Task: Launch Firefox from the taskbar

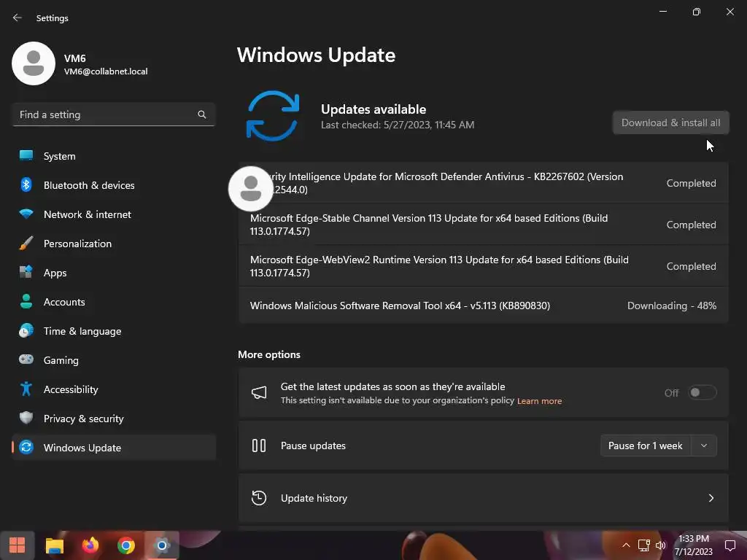Action: click(90, 545)
